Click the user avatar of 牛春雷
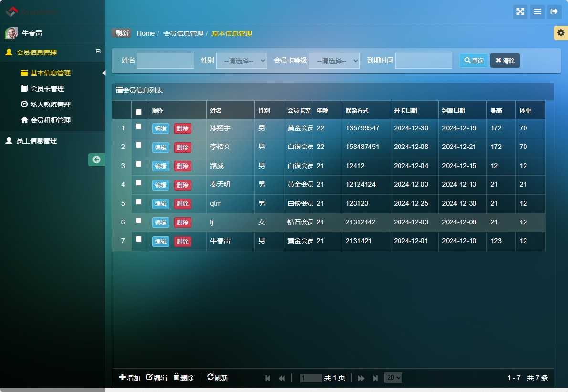Image resolution: width=568 pixels, height=392 pixels. pos(11,33)
